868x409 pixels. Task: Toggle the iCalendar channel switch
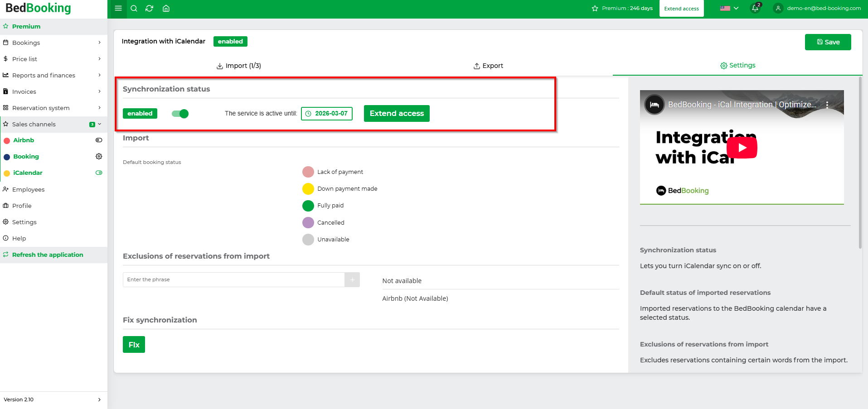[x=99, y=173]
